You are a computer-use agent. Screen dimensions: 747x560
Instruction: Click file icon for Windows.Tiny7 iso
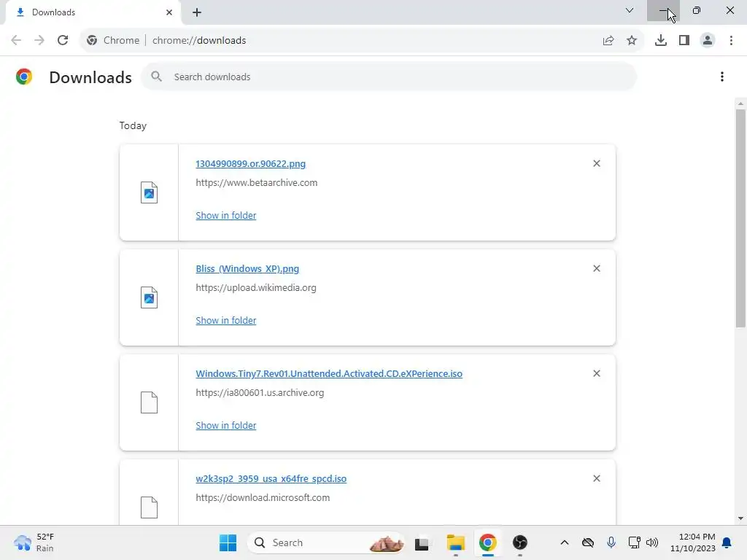pyautogui.click(x=149, y=402)
